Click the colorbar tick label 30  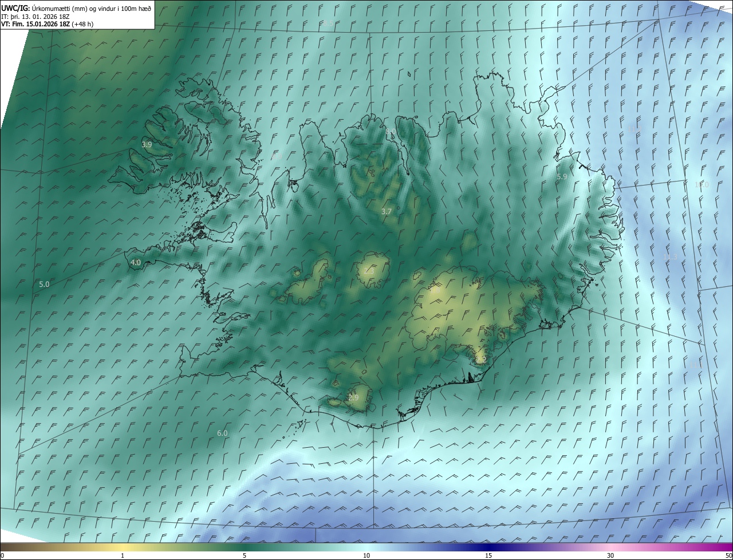pos(610,555)
